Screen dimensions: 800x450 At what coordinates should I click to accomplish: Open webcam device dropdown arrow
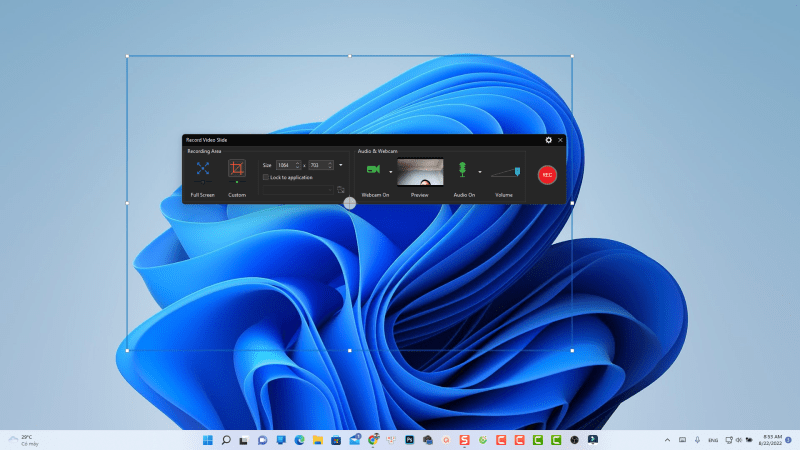[x=390, y=172]
